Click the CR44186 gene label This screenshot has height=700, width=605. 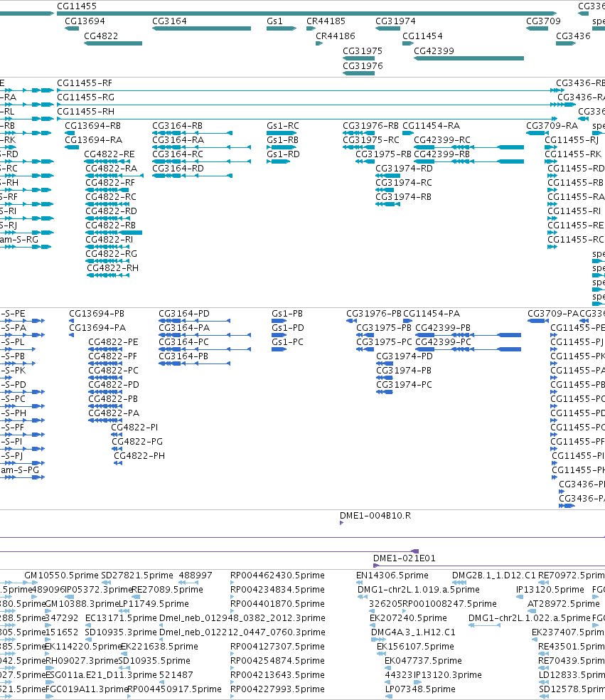[336, 36]
